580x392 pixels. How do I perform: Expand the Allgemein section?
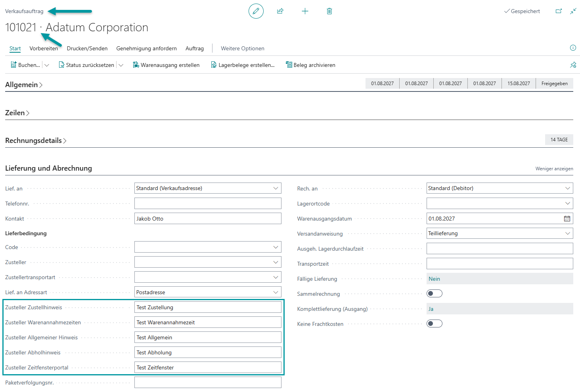point(24,85)
